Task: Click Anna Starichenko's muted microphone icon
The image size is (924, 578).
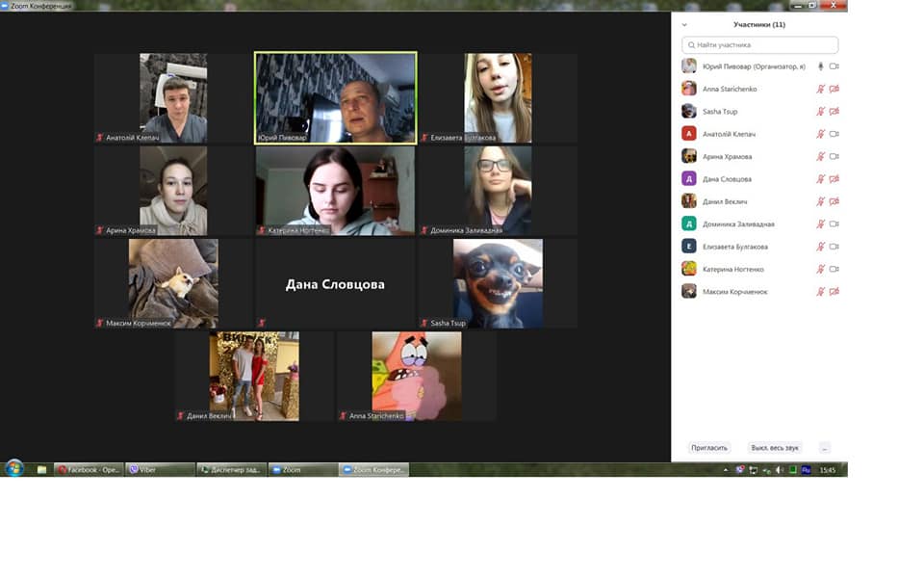Action: [821, 89]
